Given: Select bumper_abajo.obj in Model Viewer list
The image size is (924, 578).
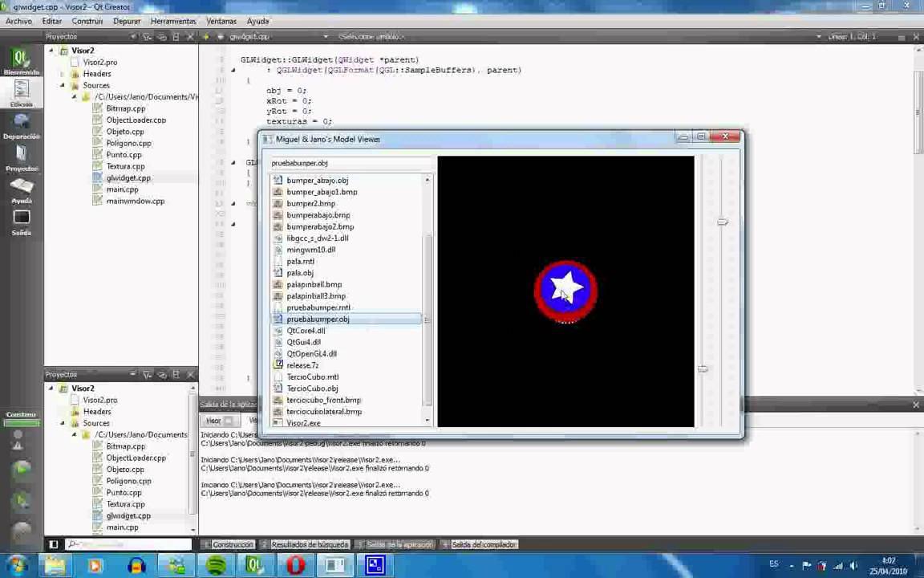Looking at the screenshot, I should click(x=317, y=181).
